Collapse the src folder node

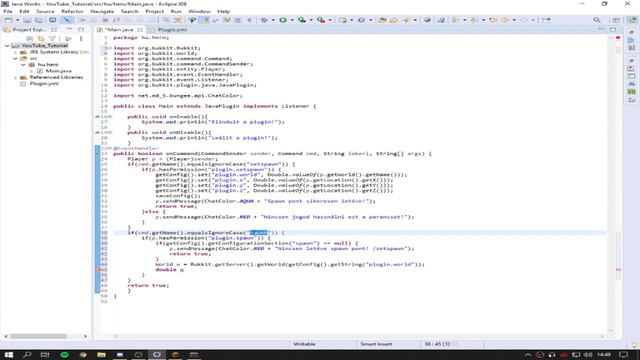click(x=16, y=58)
